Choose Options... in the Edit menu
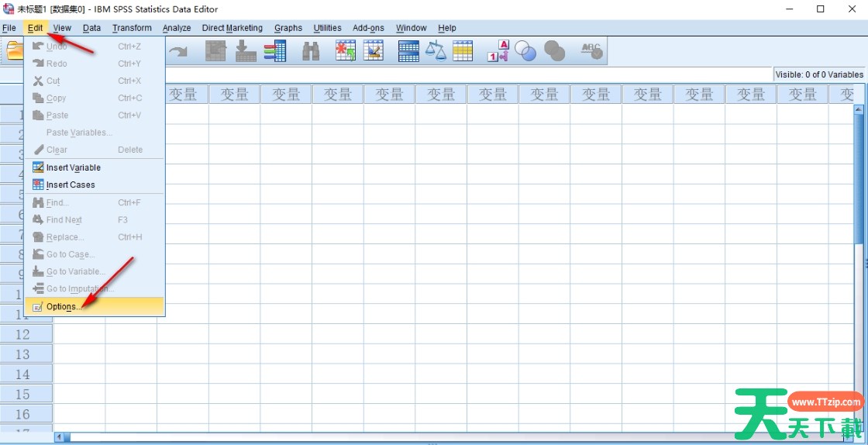868x445 pixels. coord(62,306)
